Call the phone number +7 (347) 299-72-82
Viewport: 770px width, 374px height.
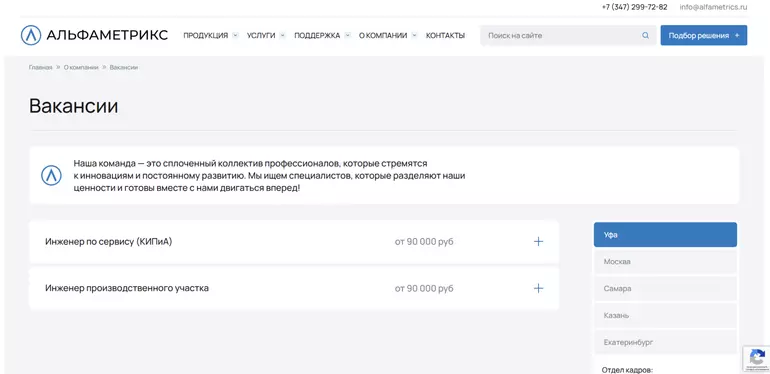(x=634, y=7)
